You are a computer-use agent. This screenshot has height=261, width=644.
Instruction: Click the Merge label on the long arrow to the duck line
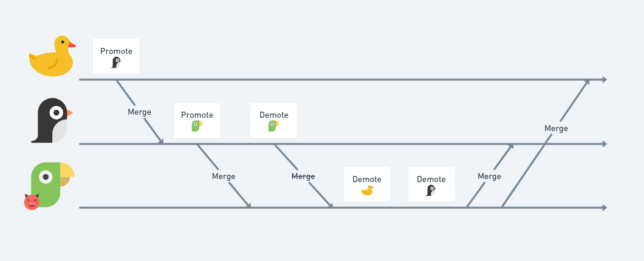click(x=556, y=129)
